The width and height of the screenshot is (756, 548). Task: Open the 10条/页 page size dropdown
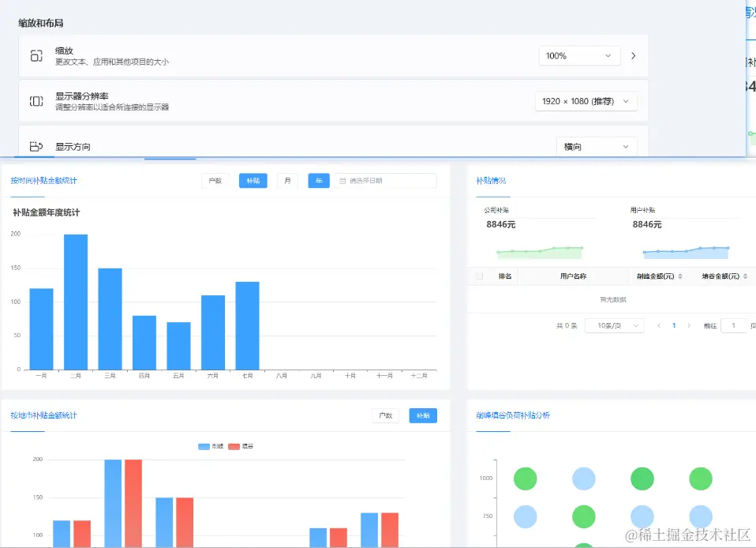click(614, 325)
